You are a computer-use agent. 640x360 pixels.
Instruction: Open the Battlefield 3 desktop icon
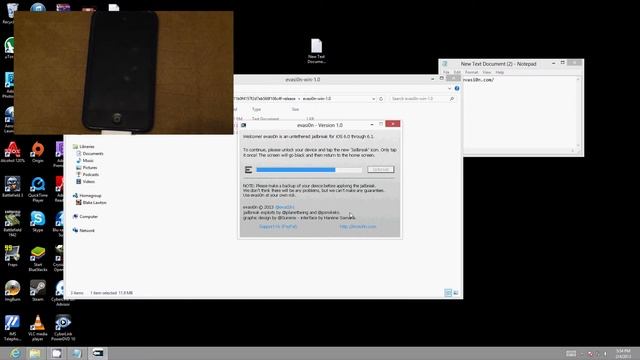click(x=12, y=187)
